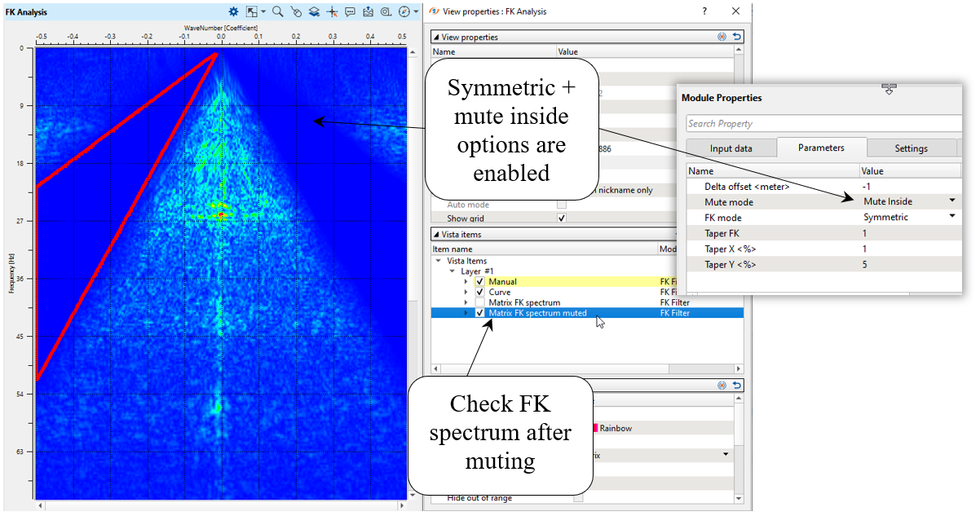Open the FK mode Symmetric dropdown

click(x=951, y=217)
